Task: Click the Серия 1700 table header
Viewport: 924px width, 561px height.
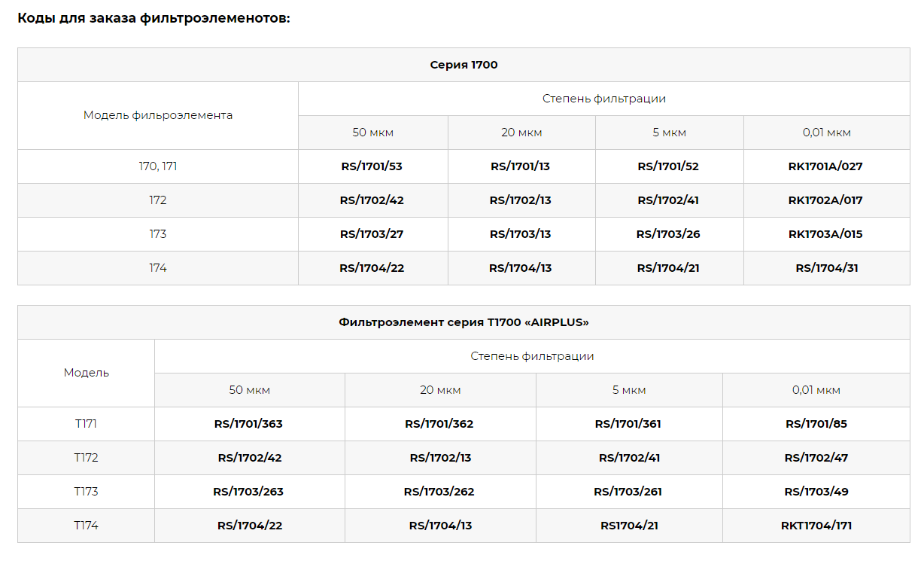Action: coord(464,65)
